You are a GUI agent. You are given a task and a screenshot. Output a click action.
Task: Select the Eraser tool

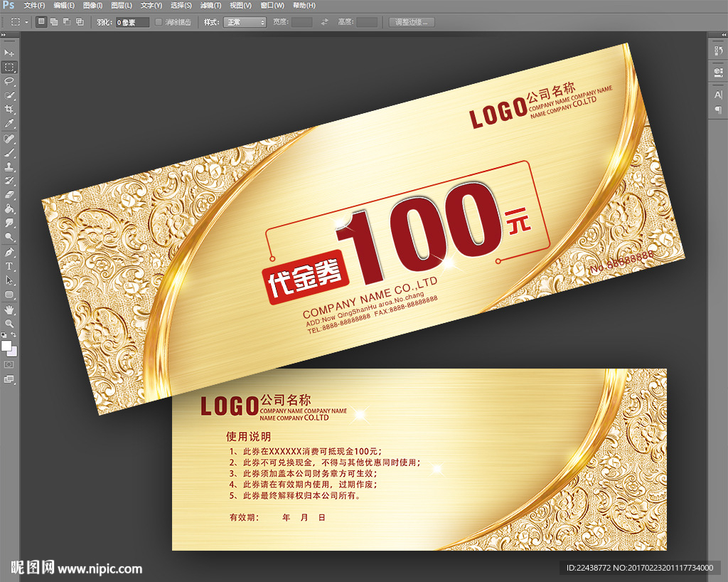(9, 195)
